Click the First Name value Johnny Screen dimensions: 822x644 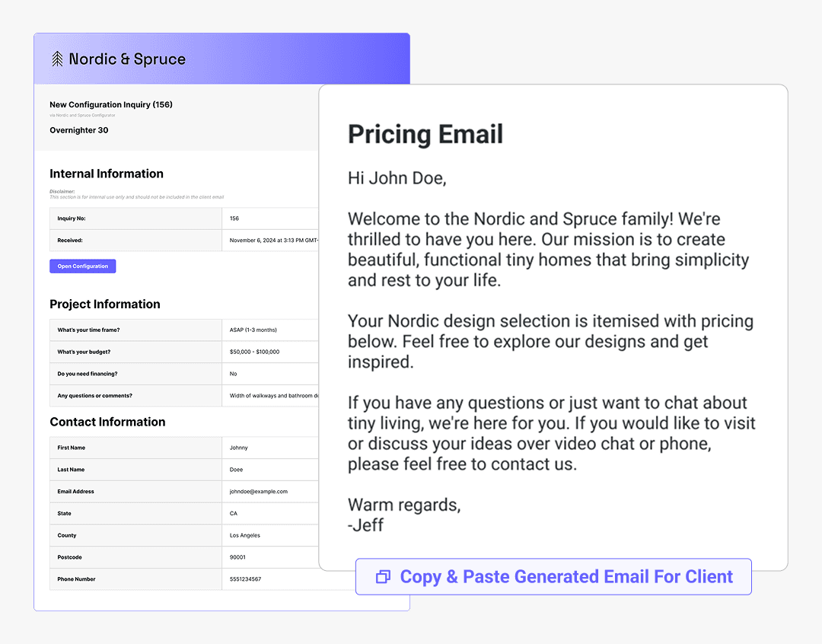click(x=239, y=448)
